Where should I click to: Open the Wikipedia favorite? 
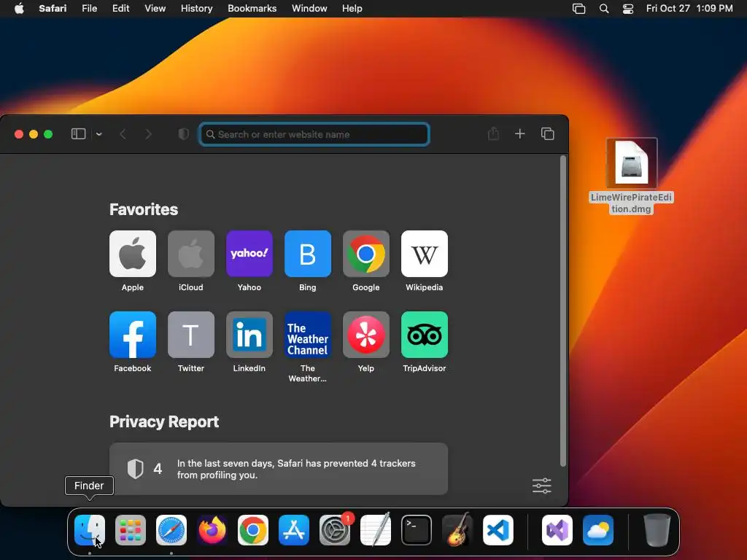pos(425,254)
